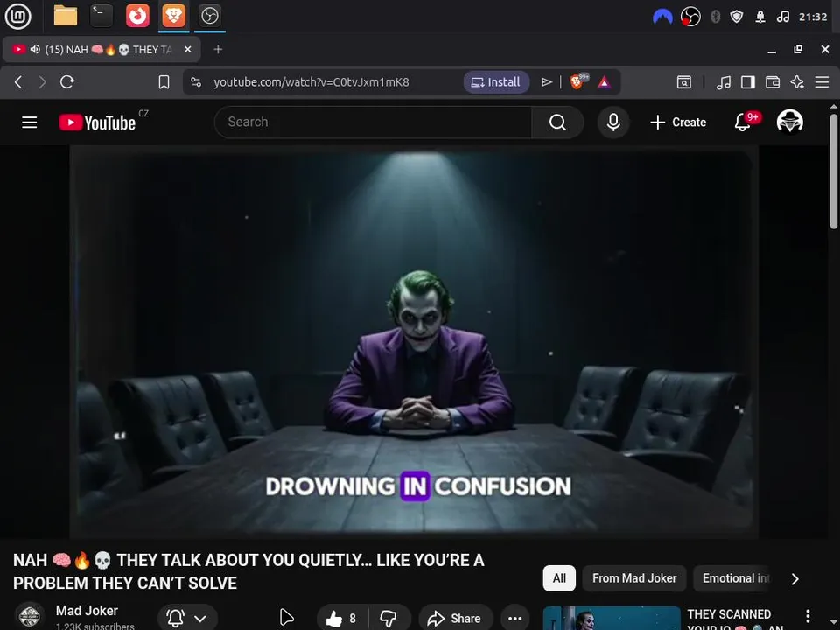
Task: Open the notifications bell in system tray
Action: 760,17
